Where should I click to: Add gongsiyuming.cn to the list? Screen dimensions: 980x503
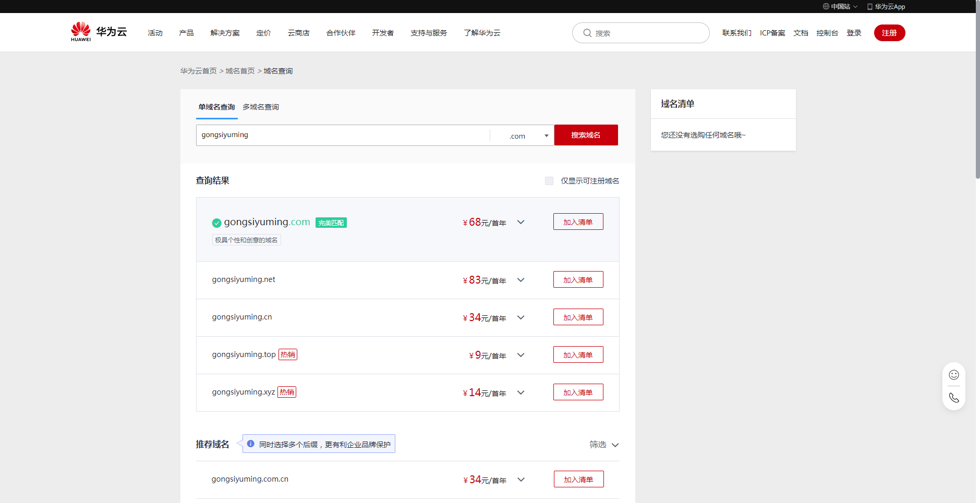coord(578,317)
